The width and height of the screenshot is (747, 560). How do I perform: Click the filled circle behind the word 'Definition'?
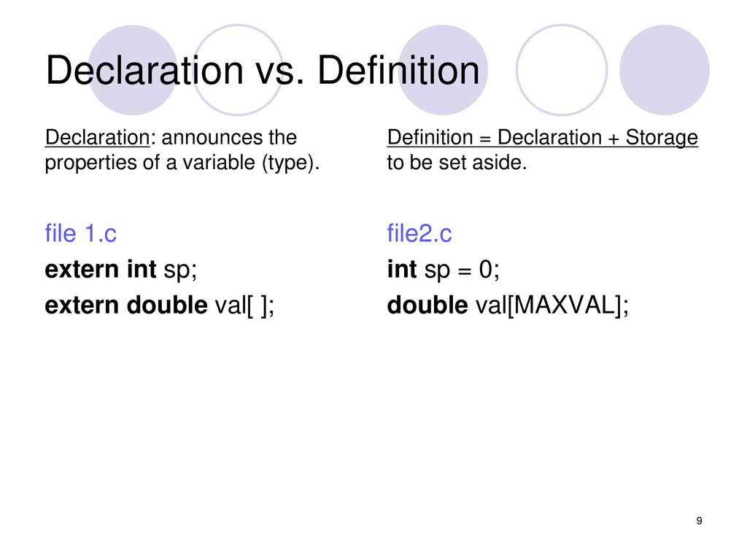tap(443, 70)
